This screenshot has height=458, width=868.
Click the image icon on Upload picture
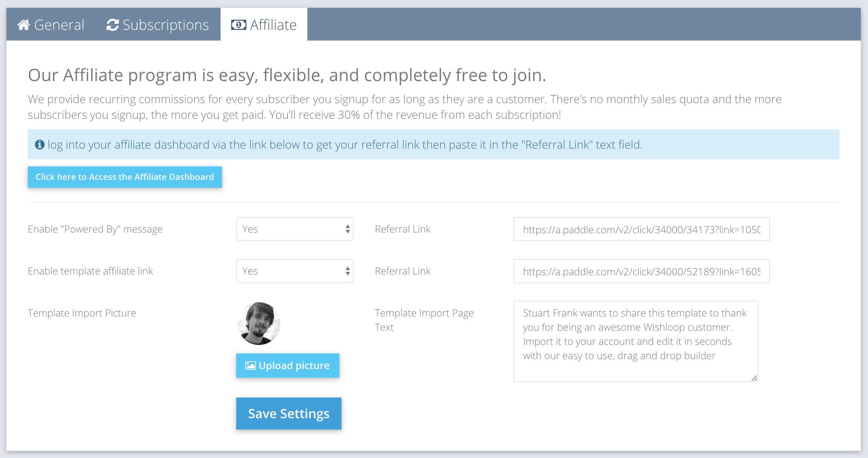pos(250,366)
